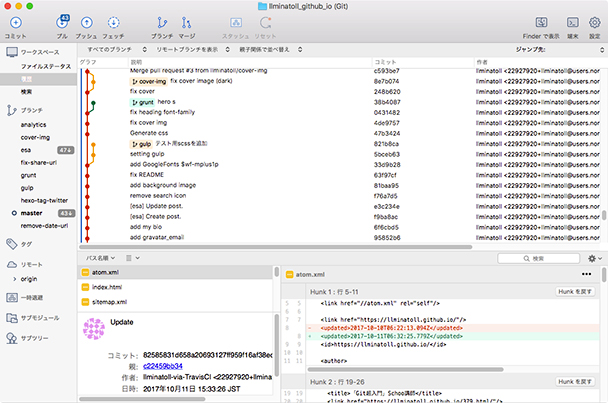
Task: Select File Status (ファイルステータス) in sidebar
Action: pos(46,66)
